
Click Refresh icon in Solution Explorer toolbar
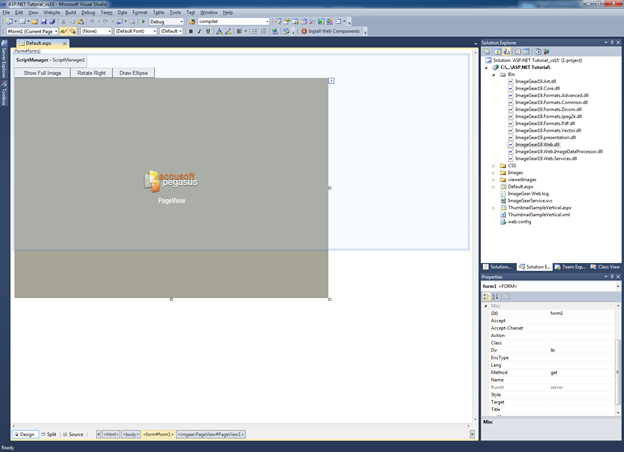tap(498, 52)
